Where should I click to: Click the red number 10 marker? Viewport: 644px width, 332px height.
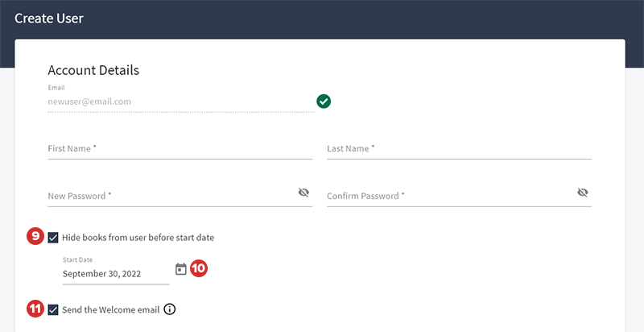(199, 269)
